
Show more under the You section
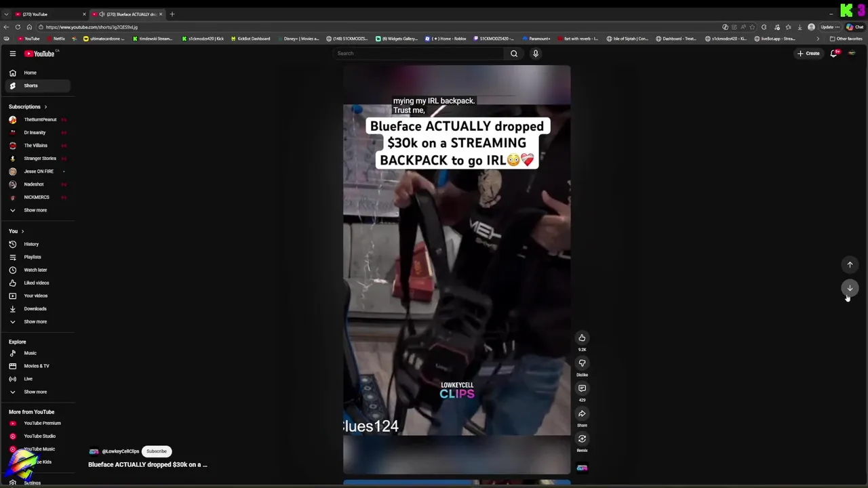tap(39, 321)
